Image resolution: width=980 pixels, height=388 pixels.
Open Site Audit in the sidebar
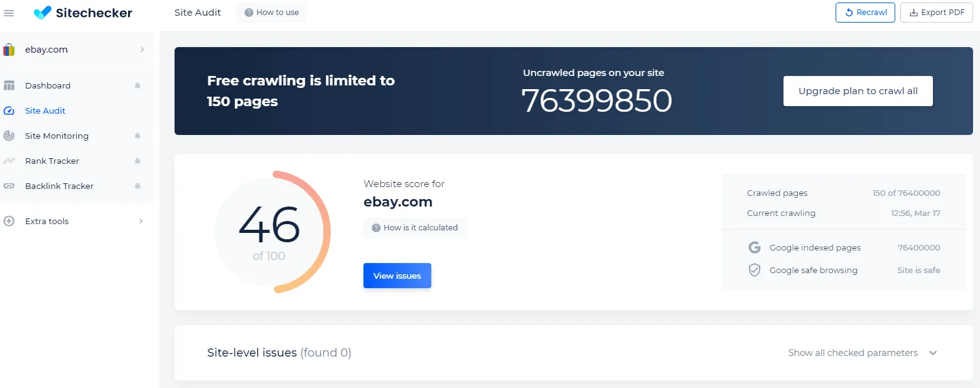(45, 110)
